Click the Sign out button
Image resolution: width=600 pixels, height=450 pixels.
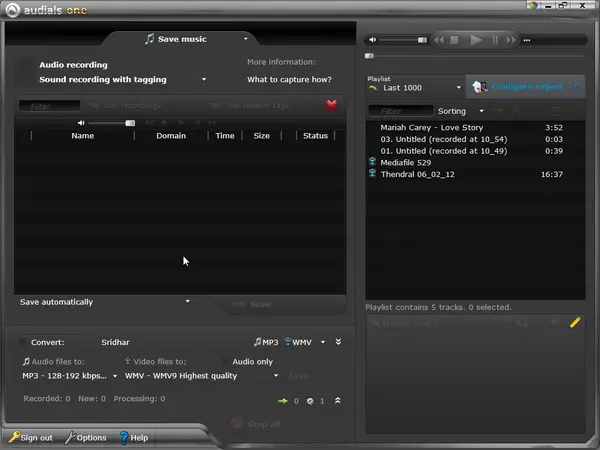(31, 437)
